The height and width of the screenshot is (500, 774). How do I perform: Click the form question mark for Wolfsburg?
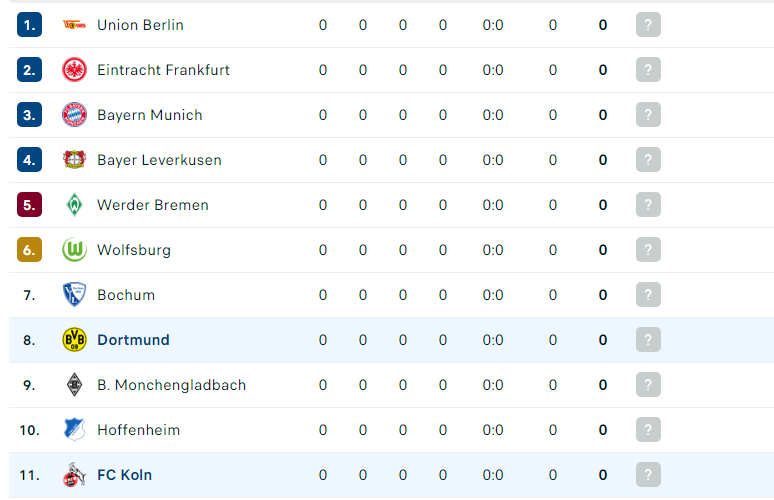[x=648, y=249]
